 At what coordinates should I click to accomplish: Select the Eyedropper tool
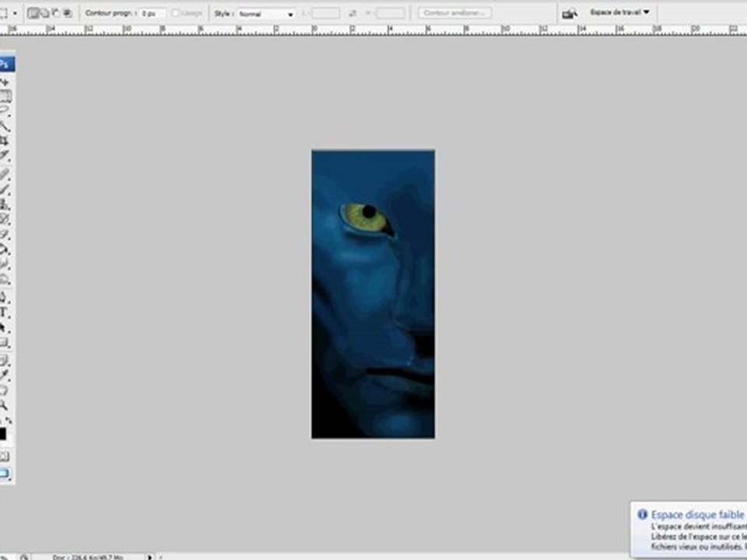[5, 375]
